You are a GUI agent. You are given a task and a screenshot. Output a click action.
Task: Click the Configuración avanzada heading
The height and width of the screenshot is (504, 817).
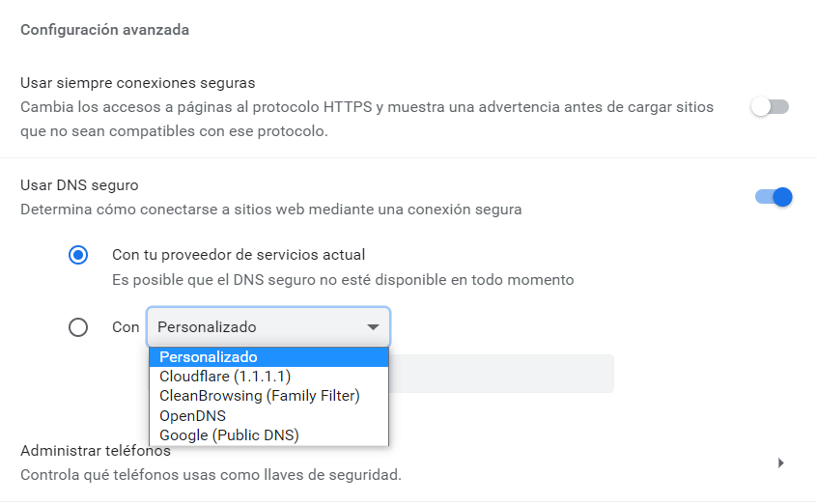[x=104, y=30]
